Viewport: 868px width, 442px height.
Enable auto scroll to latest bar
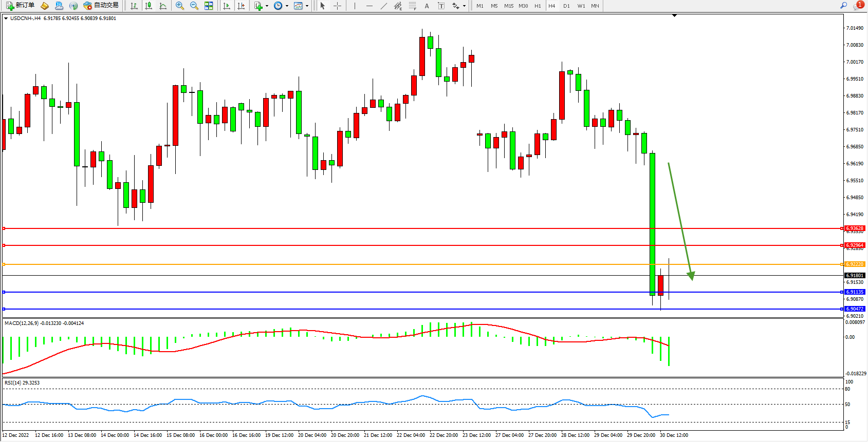(x=227, y=6)
